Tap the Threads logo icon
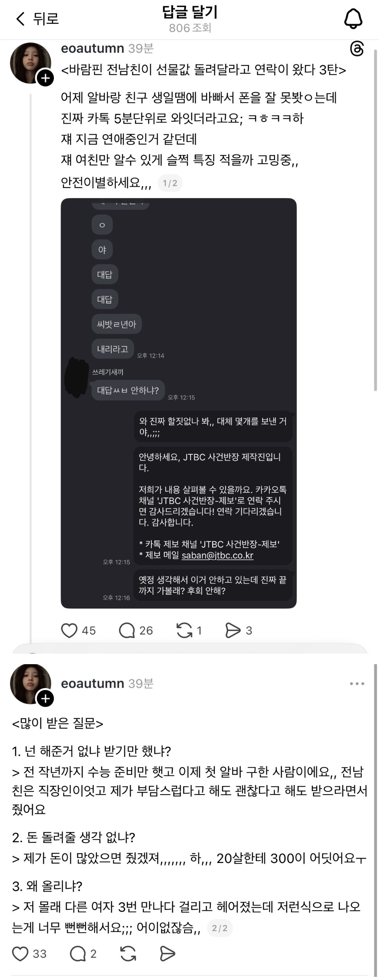Image resolution: width=379 pixels, height=980 pixels. click(x=357, y=49)
